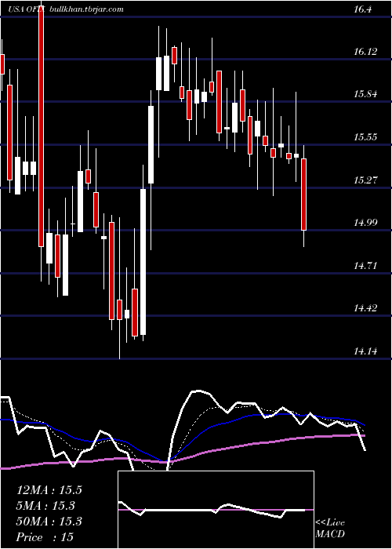Click inside the MACD inset chart
This screenshot has height=549, width=392.
pos(216,510)
